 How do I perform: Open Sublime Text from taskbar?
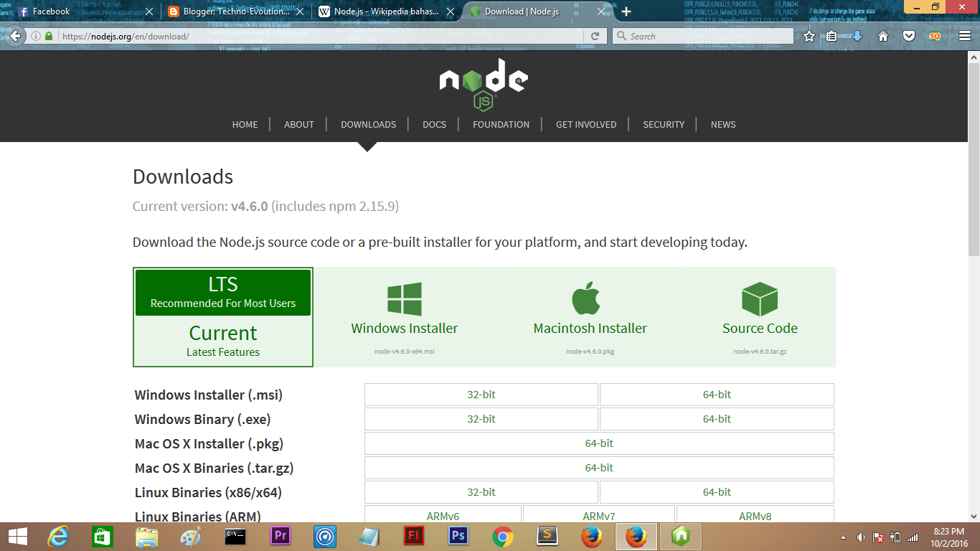[x=547, y=537]
